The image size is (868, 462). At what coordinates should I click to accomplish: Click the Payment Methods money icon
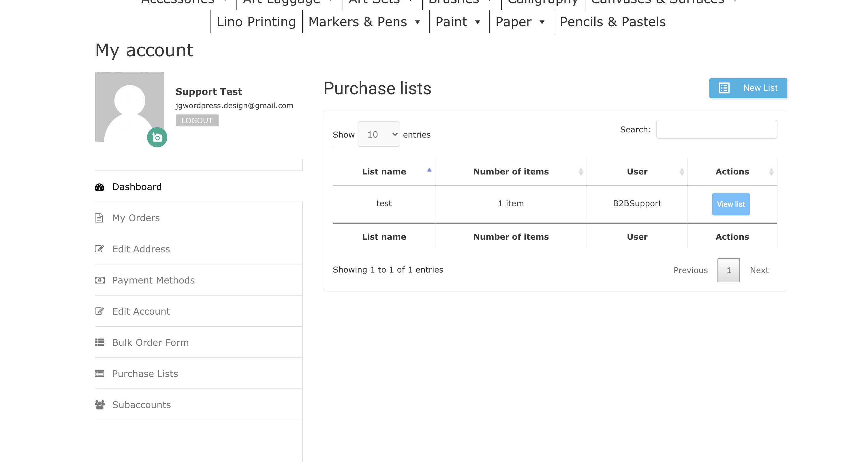pyautogui.click(x=100, y=280)
